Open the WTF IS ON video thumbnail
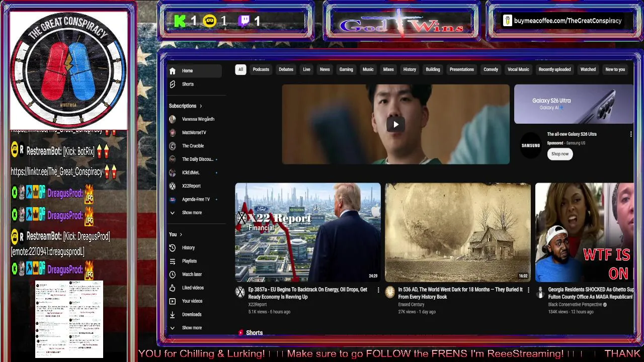Viewport: 644px width, 362px height. (x=585, y=232)
